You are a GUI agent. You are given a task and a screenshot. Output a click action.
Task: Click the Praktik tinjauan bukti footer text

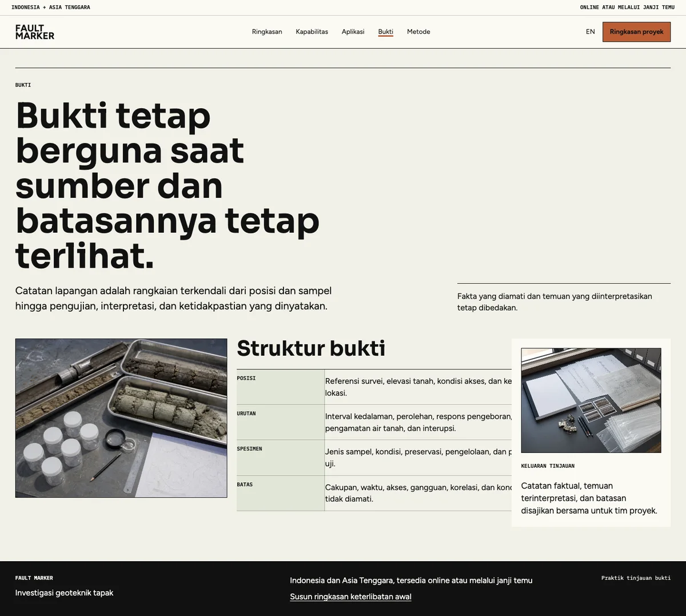pos(636,578)
